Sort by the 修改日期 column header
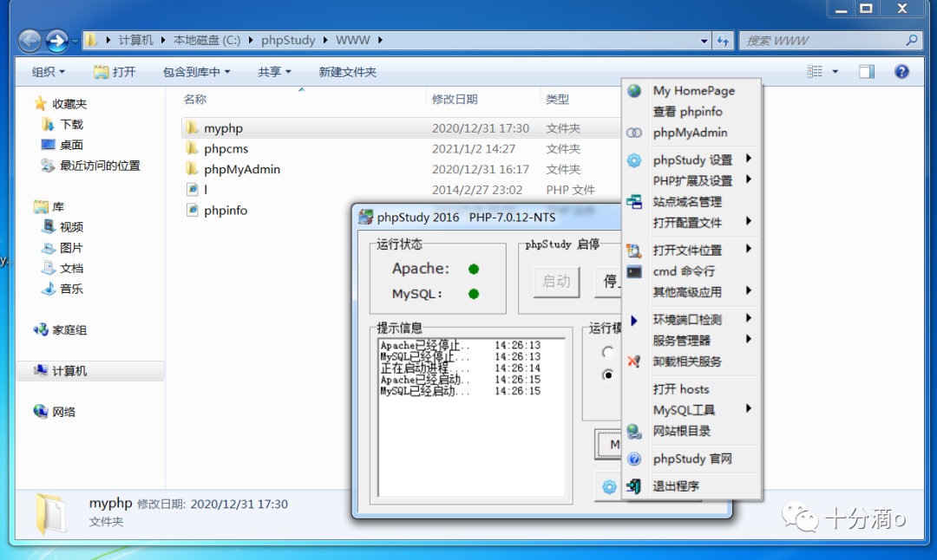 [x=455, y=99]
